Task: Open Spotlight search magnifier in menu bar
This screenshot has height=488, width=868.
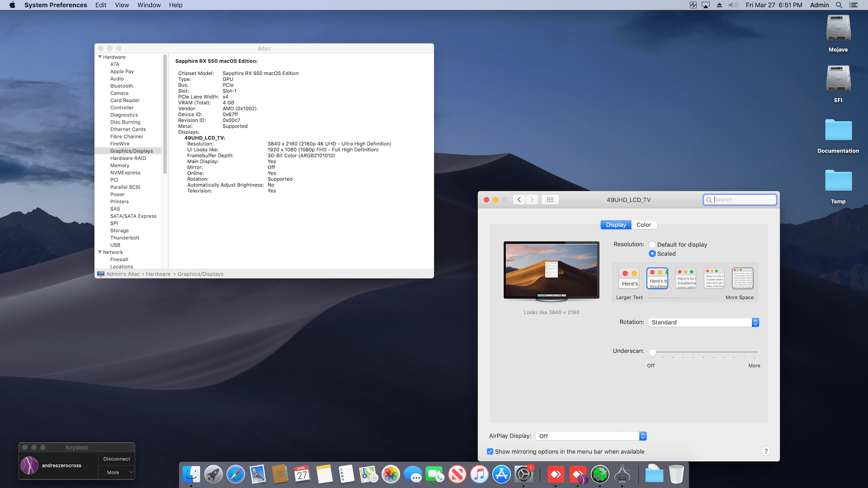Action: click(x=839, y=5)
